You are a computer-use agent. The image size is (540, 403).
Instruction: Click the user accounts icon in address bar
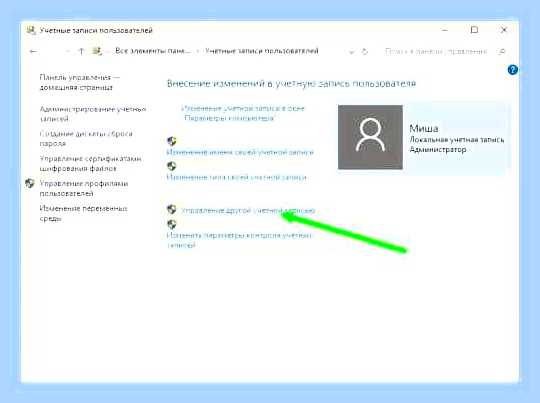[97, 51]
